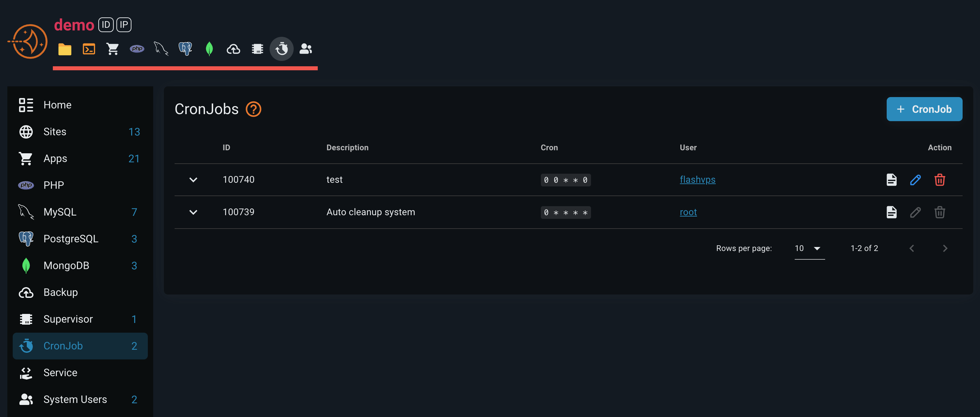Click the MongoDB leaf icon in toolbar
This screenshot has height=417, width=980.
(209, 49)
